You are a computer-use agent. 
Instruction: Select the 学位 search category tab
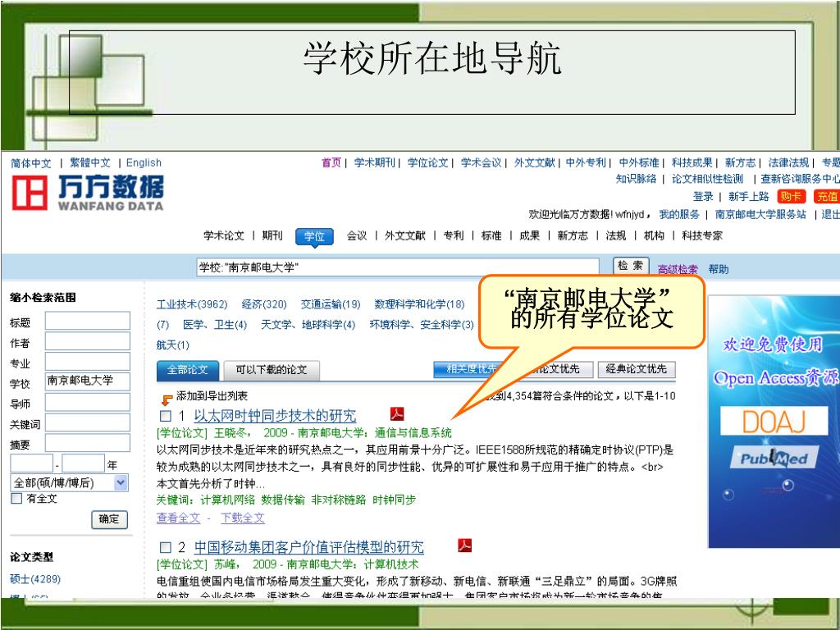coord(314,236)
